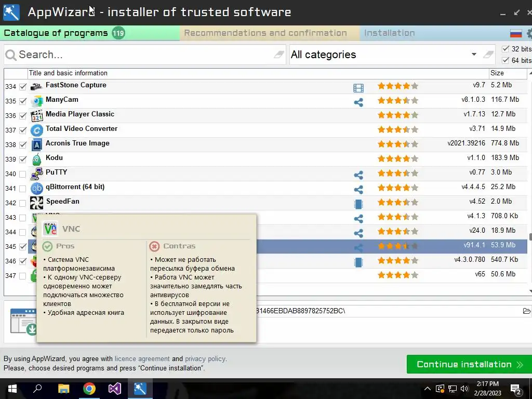
Task: Uncheck Media Player Classic checkbox
Action: tap(23, 116)
